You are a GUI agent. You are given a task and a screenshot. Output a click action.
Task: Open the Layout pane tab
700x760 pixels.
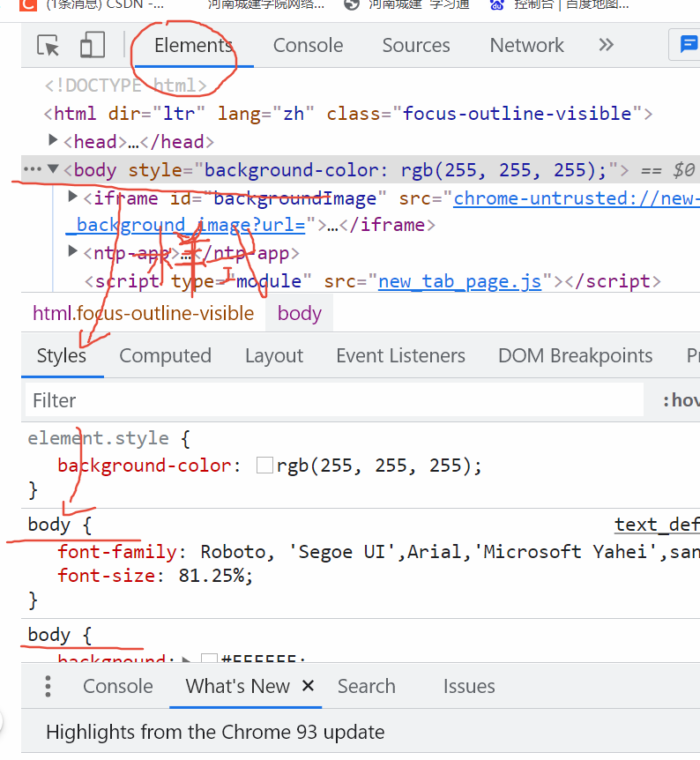(x=274, y=356)
